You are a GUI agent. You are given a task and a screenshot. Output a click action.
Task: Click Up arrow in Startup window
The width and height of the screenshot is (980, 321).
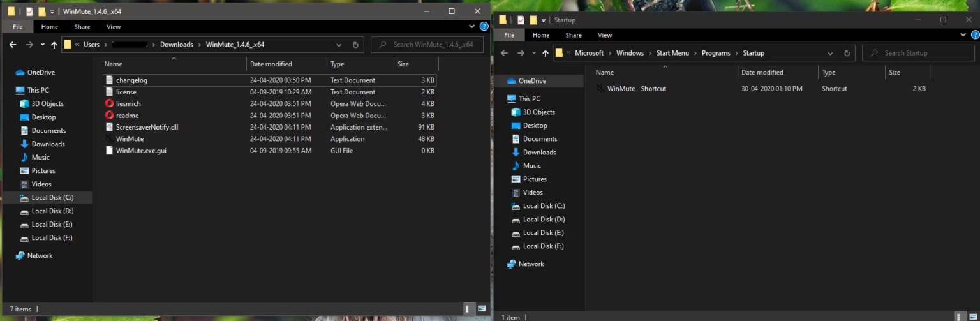[545, 53]
